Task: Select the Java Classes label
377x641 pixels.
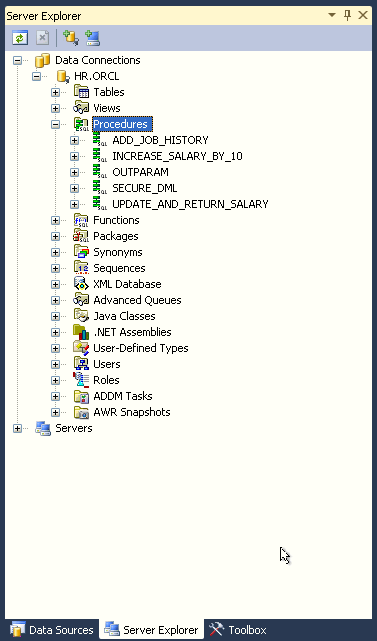Action: point(124,316)
